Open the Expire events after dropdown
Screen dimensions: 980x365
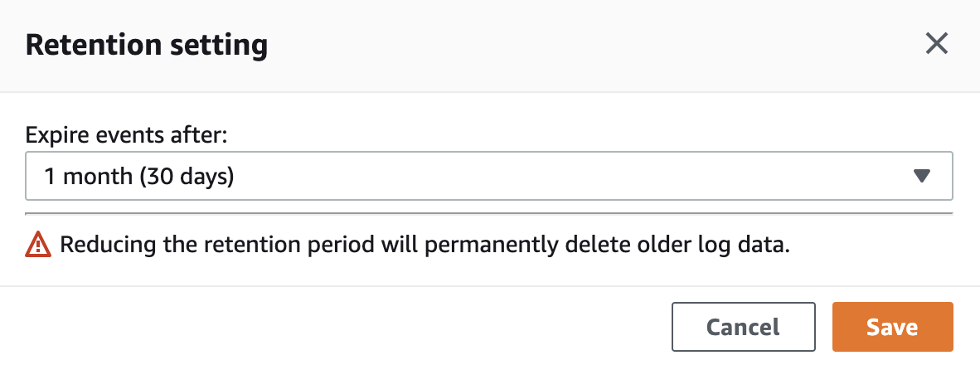[488, 176]
